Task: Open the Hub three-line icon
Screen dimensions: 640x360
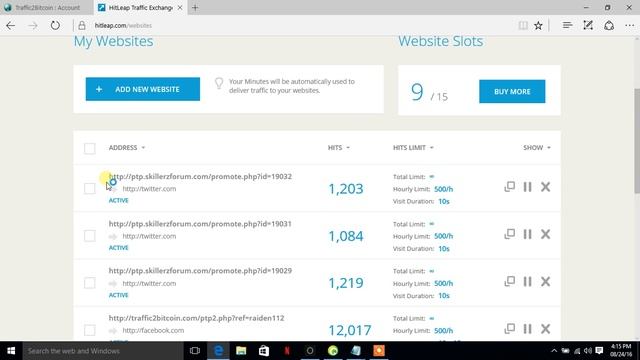Action: [567, 25]
